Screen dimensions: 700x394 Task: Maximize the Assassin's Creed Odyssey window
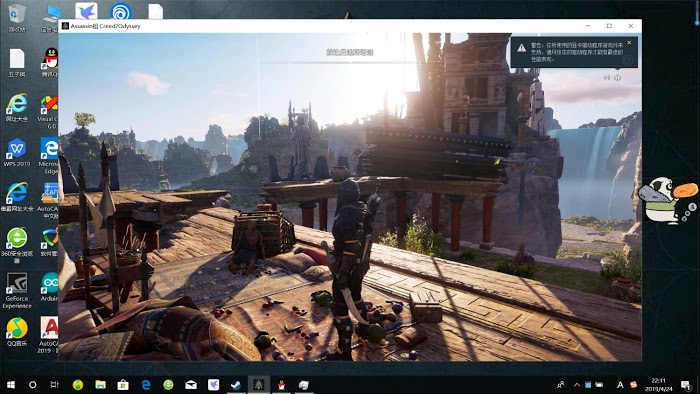[x=609, y=26]
